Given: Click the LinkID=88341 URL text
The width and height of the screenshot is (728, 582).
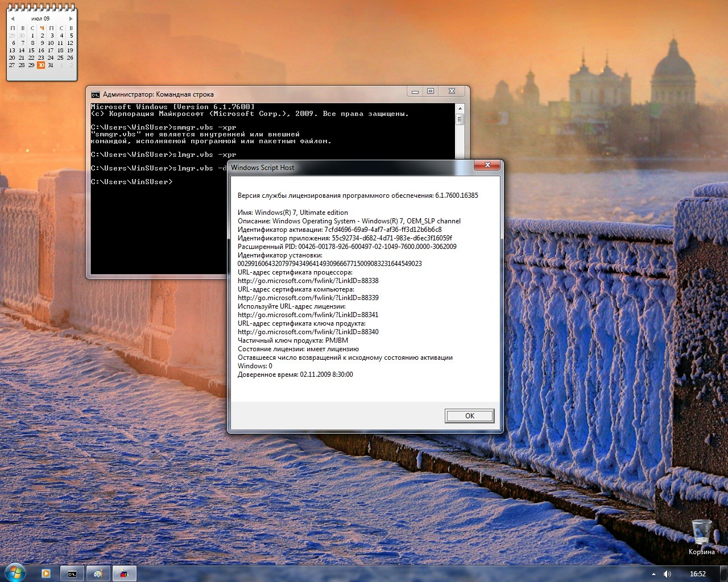Looking at the screenshot, I should 308,315.
